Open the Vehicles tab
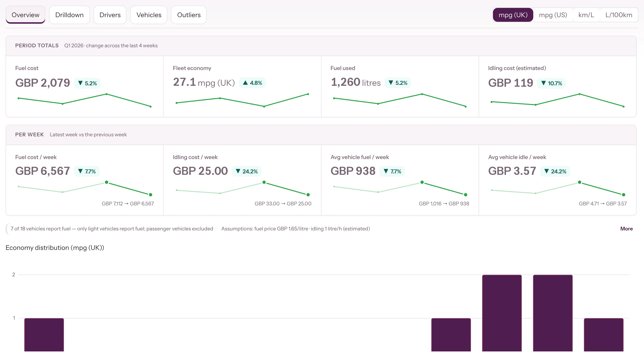This screenshot has width=644, height=357. tap(149, 15)
